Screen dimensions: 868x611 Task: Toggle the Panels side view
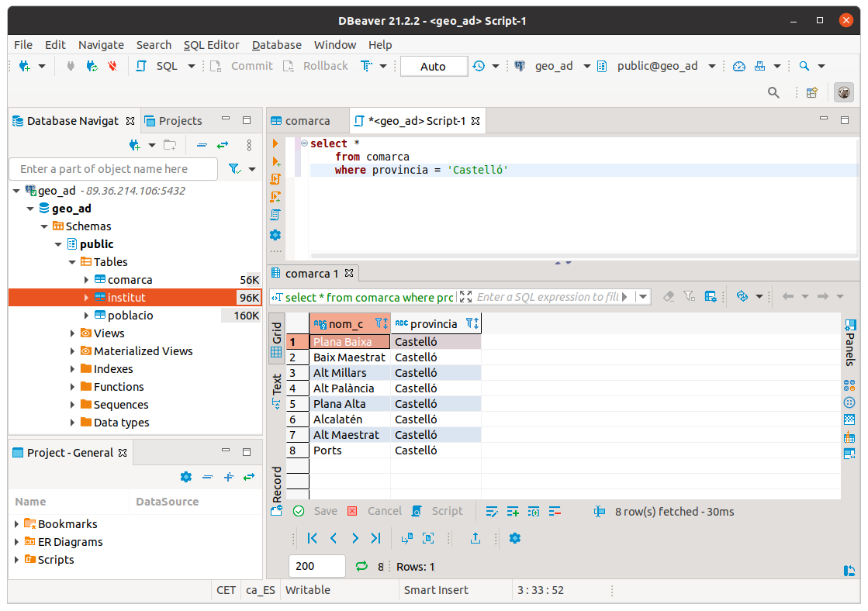click(x=849, y=341)
